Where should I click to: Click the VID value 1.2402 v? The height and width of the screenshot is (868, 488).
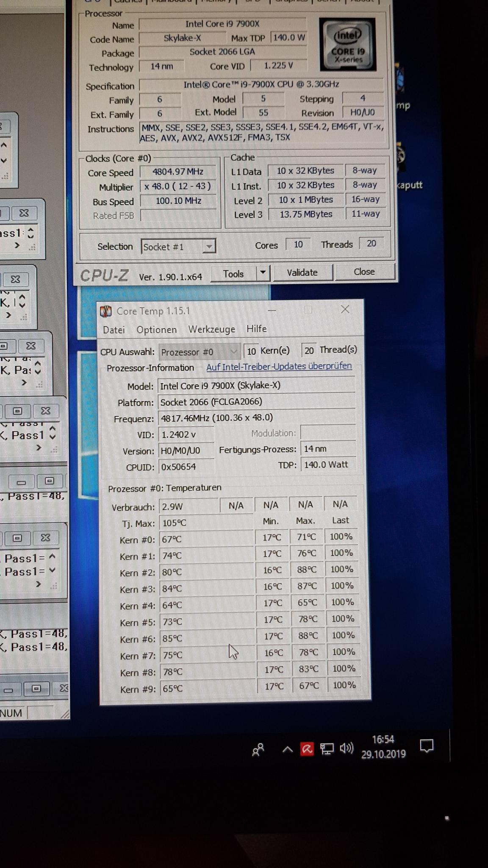click(186, 434)
